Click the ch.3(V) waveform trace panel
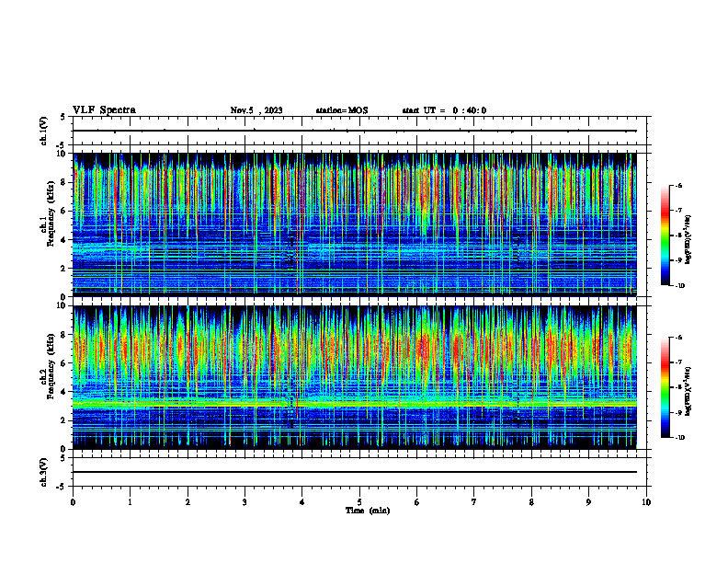The image size is (728, 563). [x=359, y=472]
